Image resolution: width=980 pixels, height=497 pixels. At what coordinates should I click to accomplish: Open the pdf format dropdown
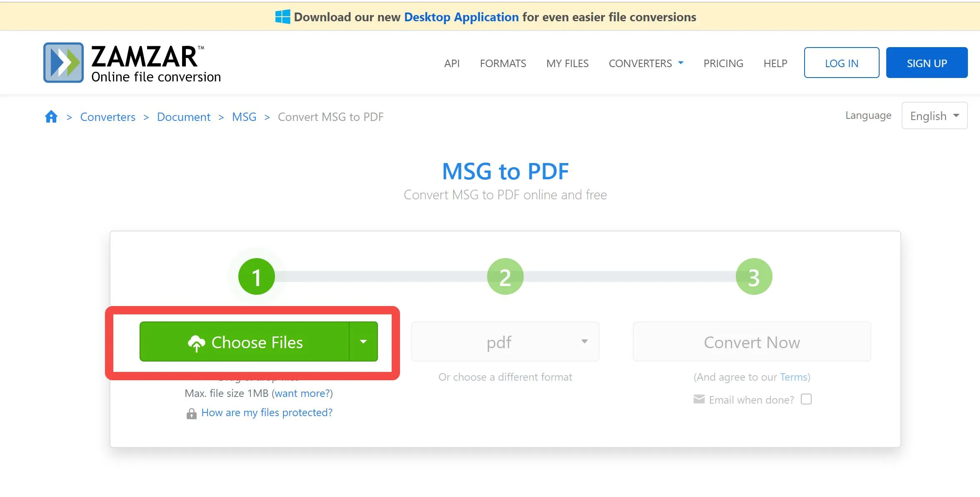tap(505, 341)
